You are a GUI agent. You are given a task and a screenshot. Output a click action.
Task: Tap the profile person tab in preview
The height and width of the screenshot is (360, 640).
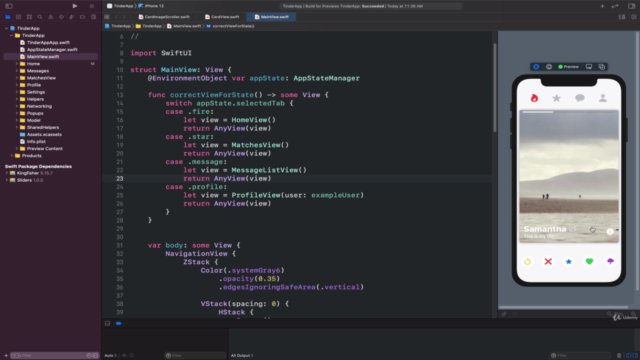603,98
